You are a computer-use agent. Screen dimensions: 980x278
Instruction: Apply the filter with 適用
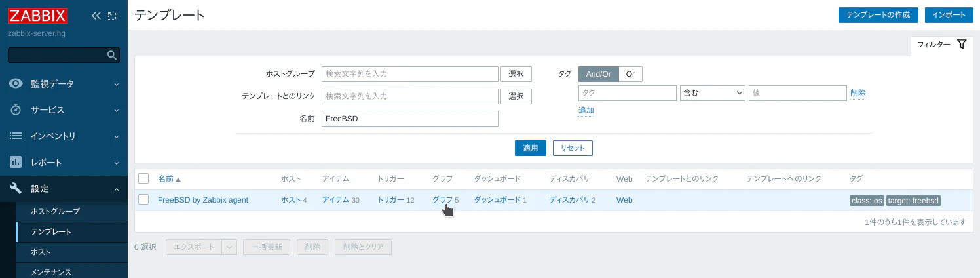(531, 148)
